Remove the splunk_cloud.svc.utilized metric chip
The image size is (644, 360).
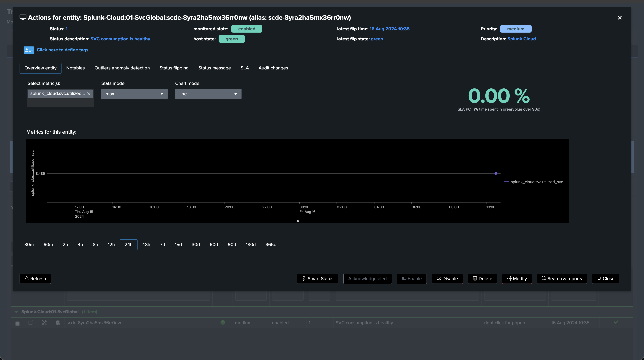click(x=89, y=94)
